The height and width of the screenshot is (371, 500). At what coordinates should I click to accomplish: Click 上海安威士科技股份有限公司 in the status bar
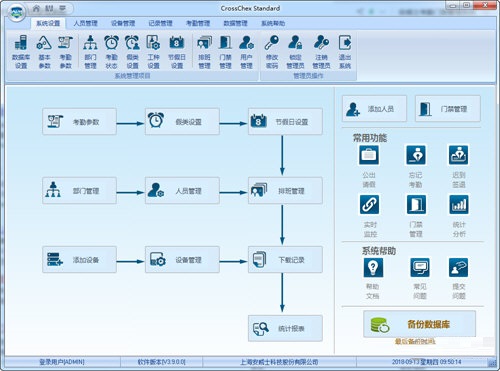tap(279, 362)
